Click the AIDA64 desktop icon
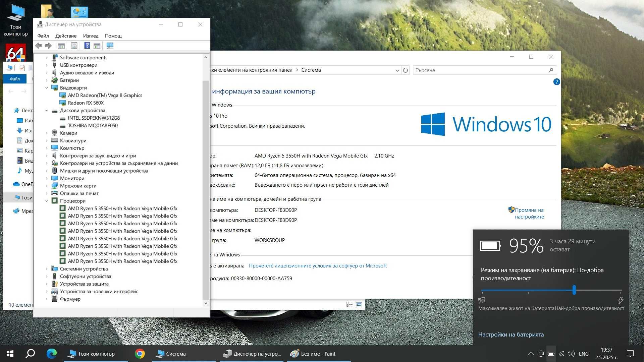 click(x=15, y=53)
